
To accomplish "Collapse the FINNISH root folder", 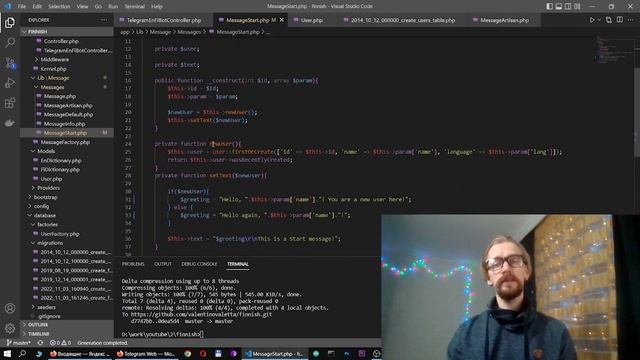I will tap(67, 31).
